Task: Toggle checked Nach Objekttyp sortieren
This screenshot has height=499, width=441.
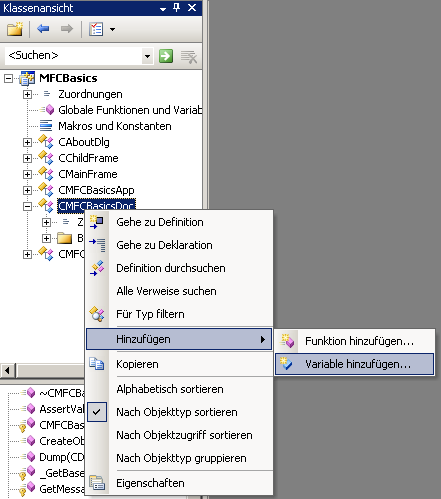Action: tap(179, 412)
